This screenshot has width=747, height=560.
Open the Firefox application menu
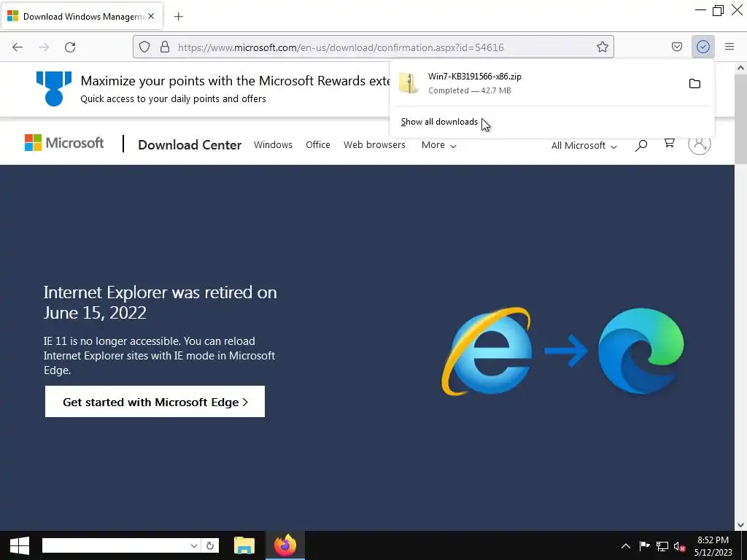[x=729, y=47]
